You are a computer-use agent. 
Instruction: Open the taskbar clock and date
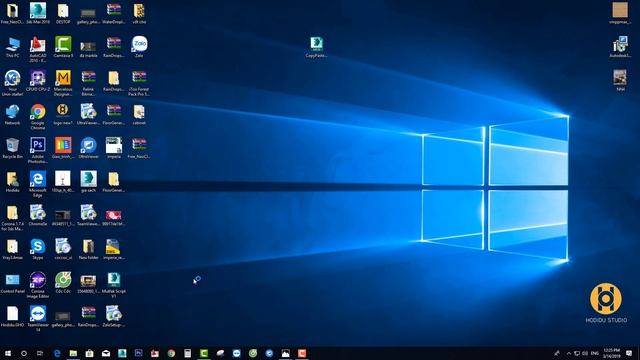[611, 353]
